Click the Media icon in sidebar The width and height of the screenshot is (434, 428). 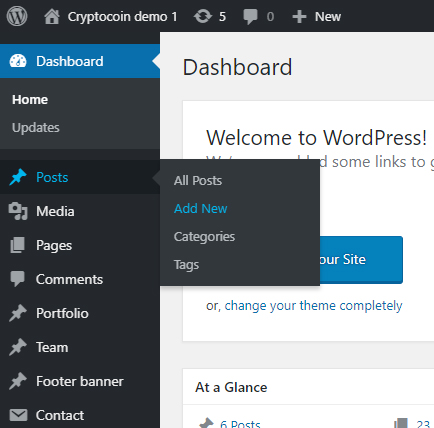[x=18, y=211]
